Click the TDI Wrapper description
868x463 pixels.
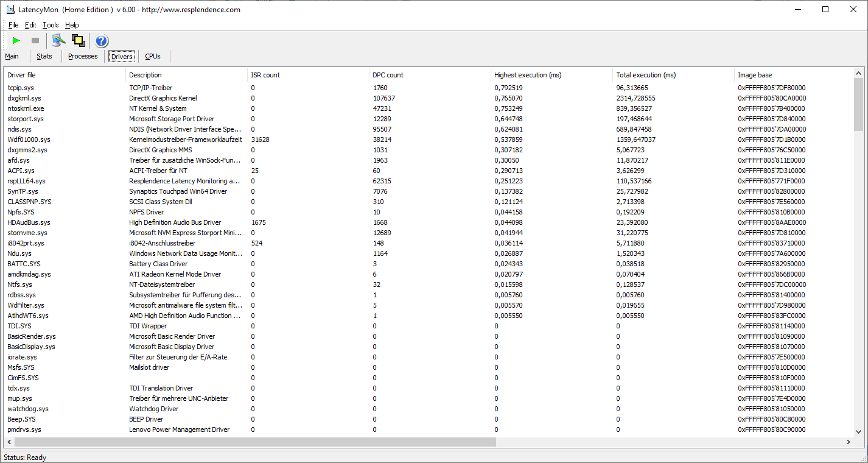coord(148,326)
